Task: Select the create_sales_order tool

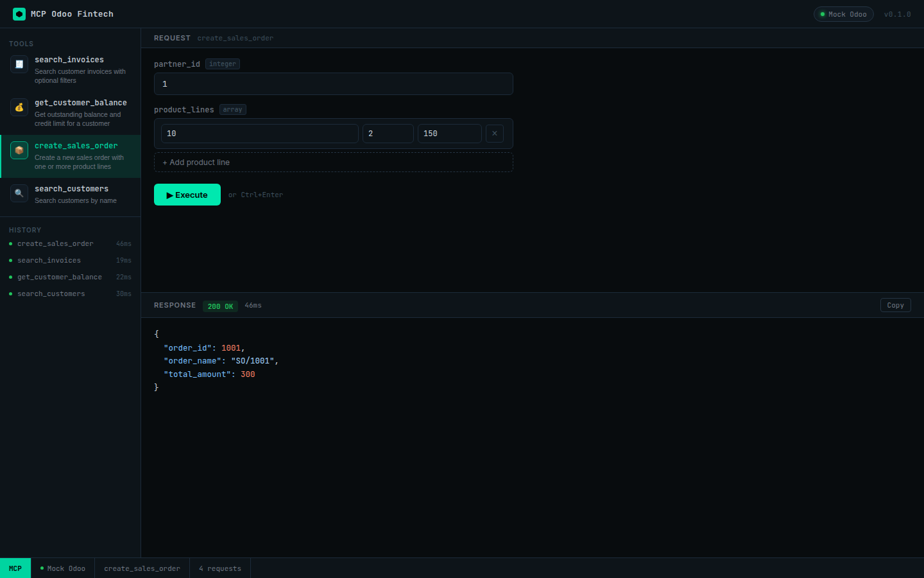Action: tap(71, 156)
